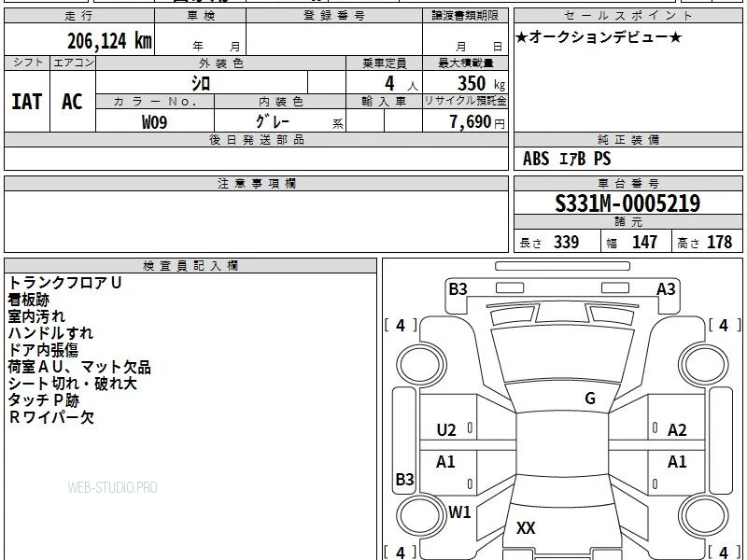Image resolution: width=747 pixels, height=560 pixels.
Task: Select the note シート切れ・破れ大
Action: pos(73,384)
